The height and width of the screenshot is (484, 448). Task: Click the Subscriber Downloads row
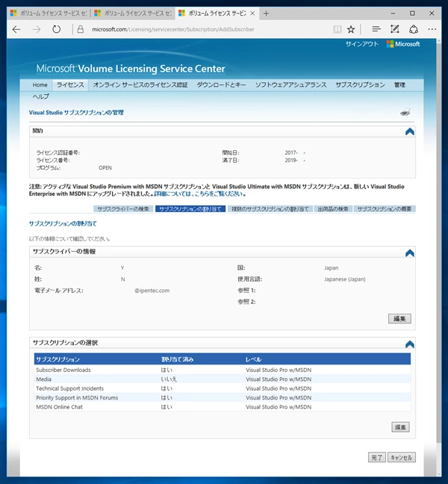tap(223, 370)
